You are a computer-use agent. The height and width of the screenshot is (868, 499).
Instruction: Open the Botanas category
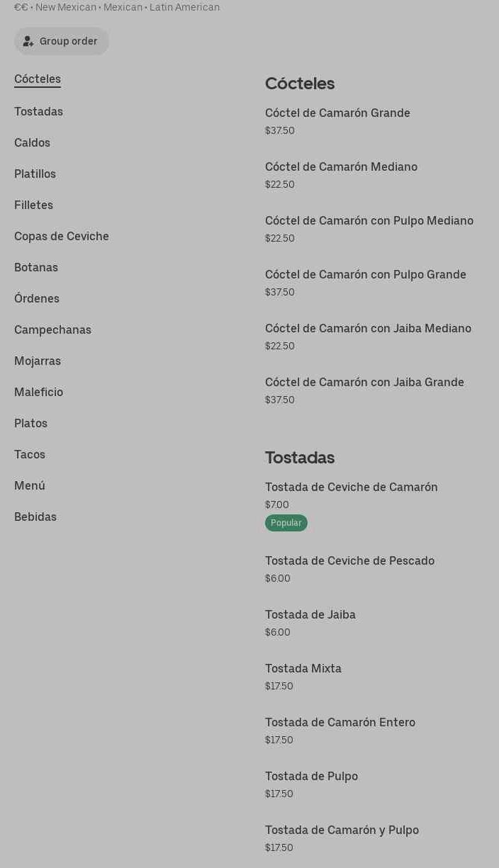[36, 267]
